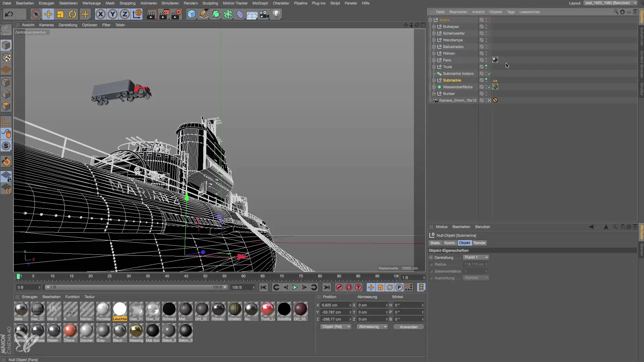Open the Sculpting menu
Screen dimensions: 644x362
(x=210, y=3)
